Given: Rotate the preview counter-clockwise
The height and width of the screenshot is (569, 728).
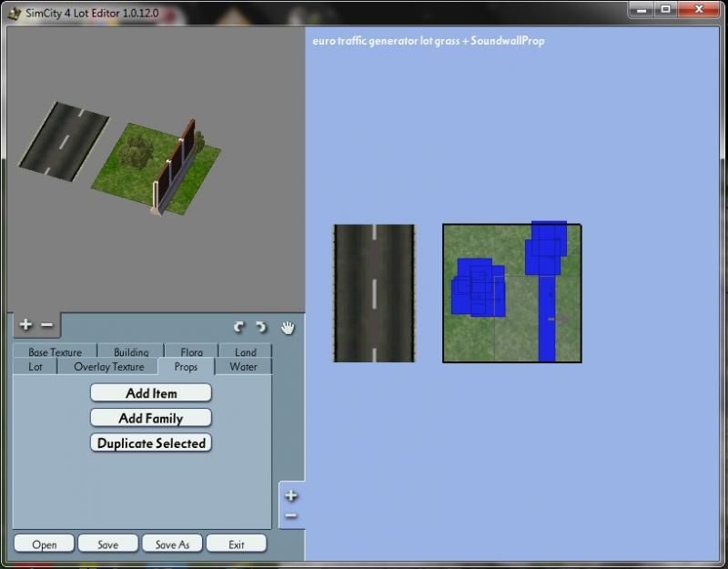Looking at the screenshot, I should point(239,328).
